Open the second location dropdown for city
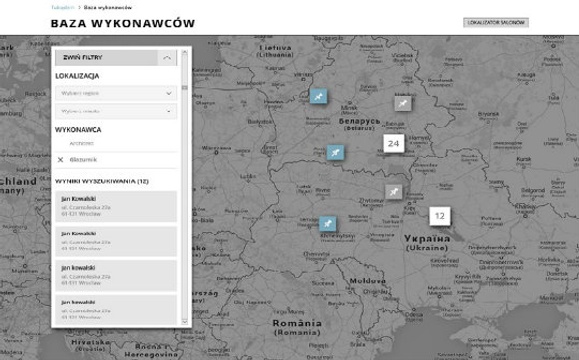Image resolution: width=579 pixels, height=360 pixels. 116,111
